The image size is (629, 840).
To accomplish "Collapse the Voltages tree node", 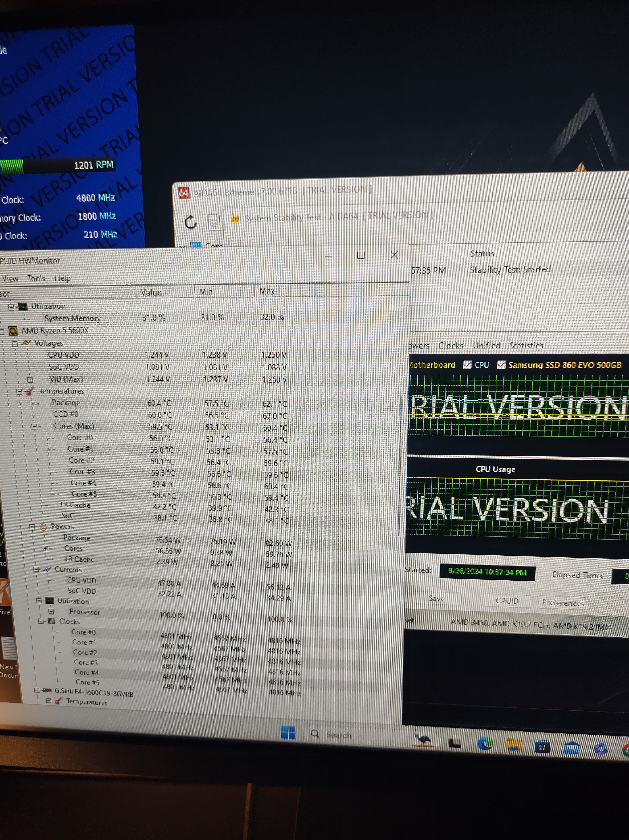I will click(14, 344).
